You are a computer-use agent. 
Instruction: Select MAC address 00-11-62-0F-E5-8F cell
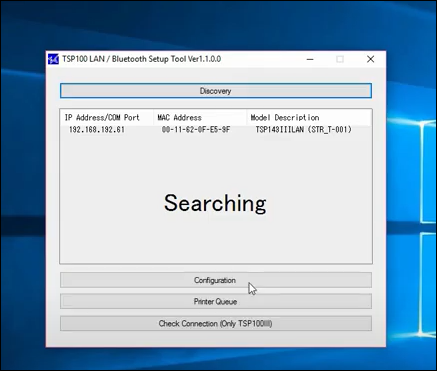coord(196,130)
